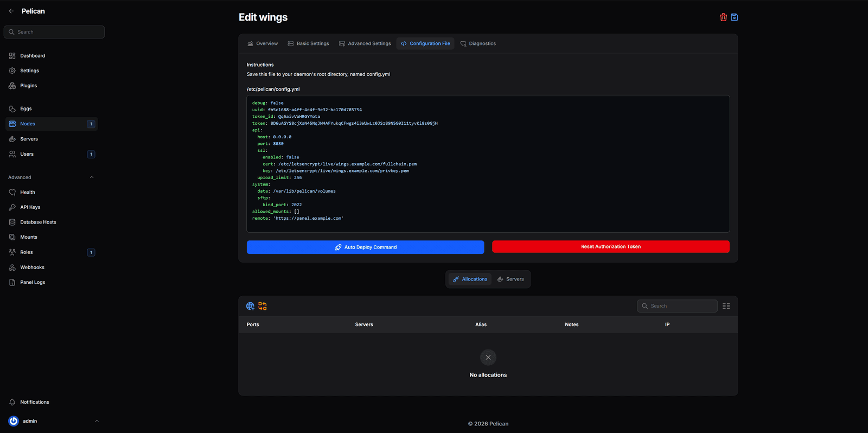Open Database Hosts via its icon
The height and width of the screenshot is (433, 868).
[x=12, y=222]
